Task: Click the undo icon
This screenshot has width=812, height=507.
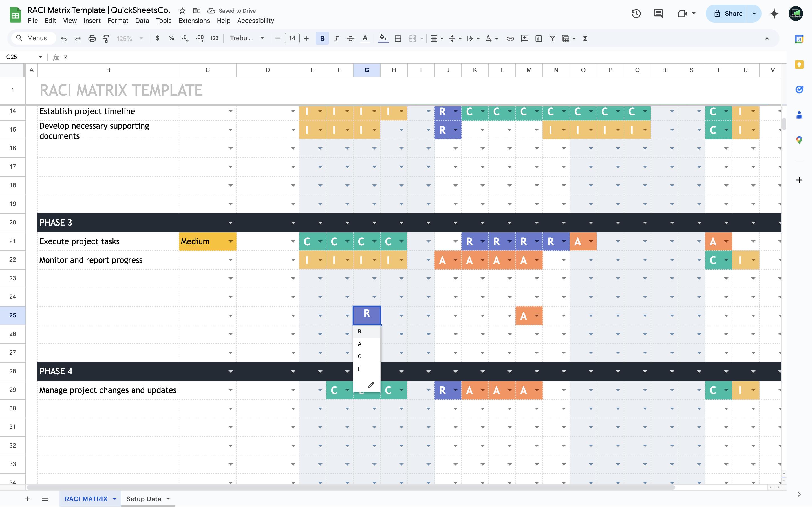Action: pos(64,38)
